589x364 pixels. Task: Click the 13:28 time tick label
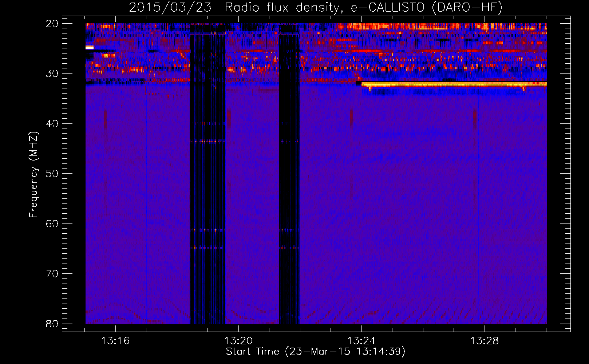(x=485, y=341)
